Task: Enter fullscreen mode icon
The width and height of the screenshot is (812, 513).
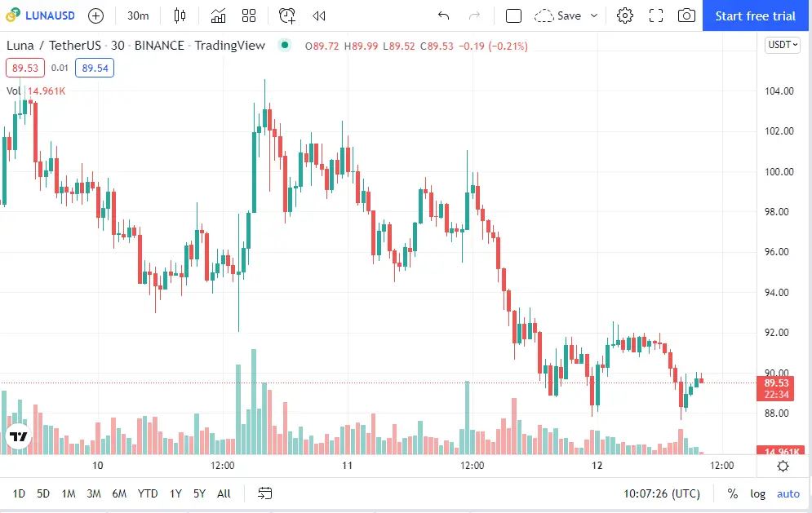Action: tap(656, 16)
